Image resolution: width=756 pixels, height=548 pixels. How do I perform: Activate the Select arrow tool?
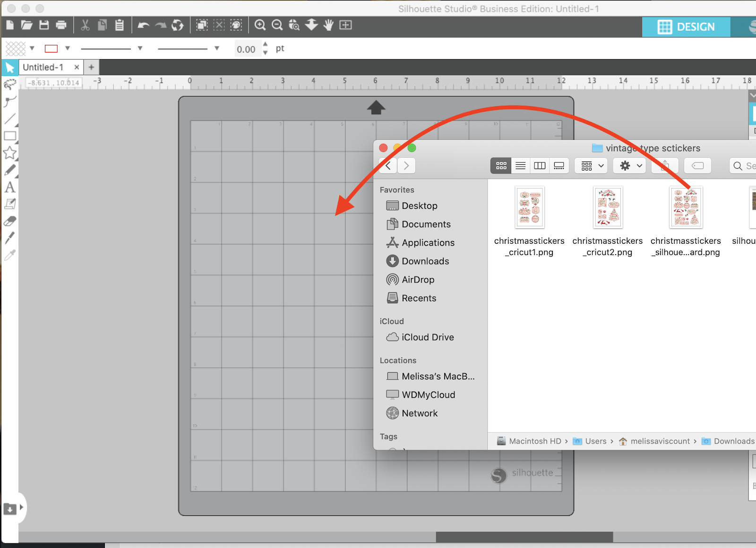10,68
